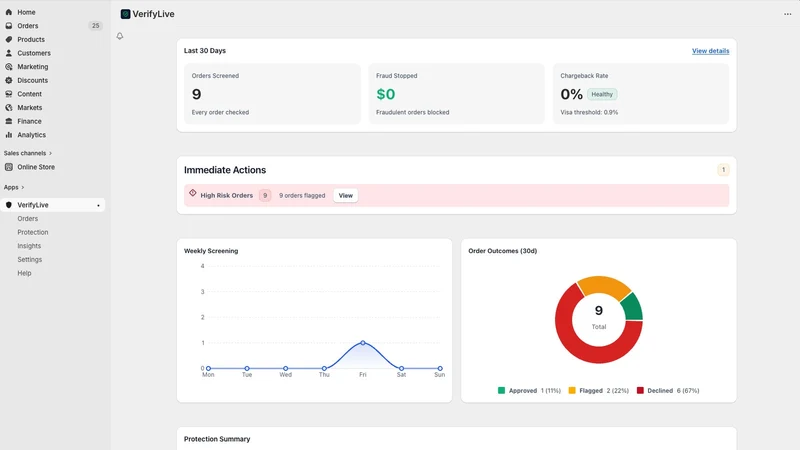Click the Monday data point on chart

click(208, 368)
